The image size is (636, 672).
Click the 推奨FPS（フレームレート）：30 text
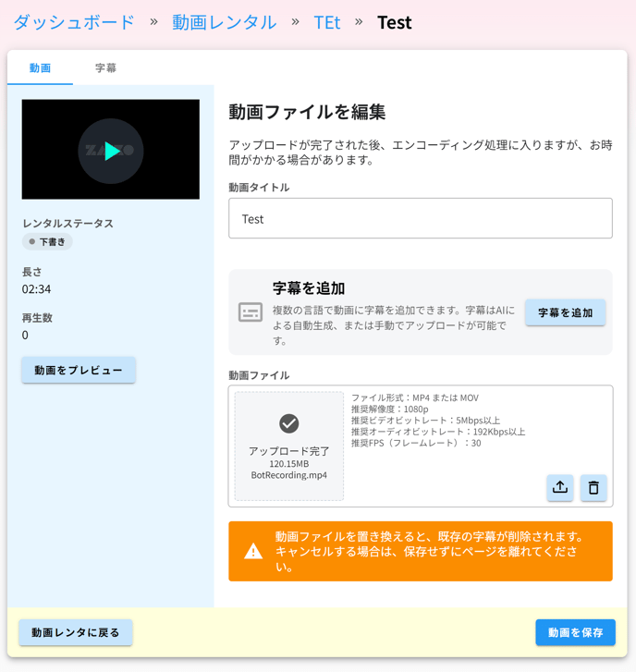click(416, 443)
